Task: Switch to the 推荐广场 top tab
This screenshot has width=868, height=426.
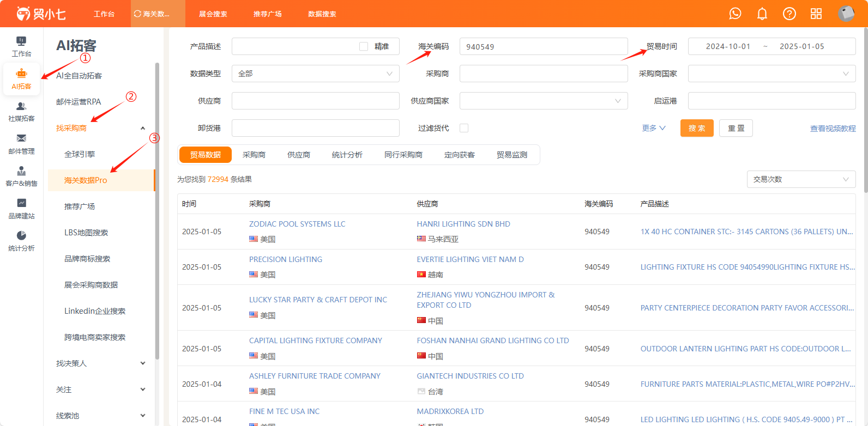Action: [x=267, y=14]
